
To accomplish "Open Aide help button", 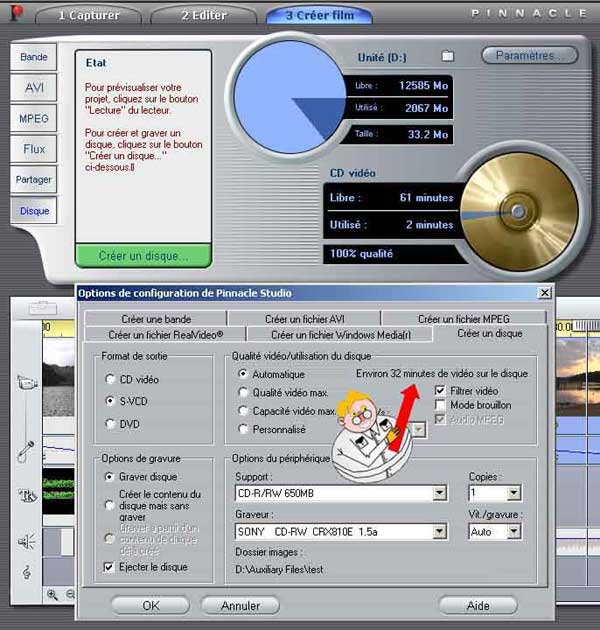I will (x=478, y=605).
